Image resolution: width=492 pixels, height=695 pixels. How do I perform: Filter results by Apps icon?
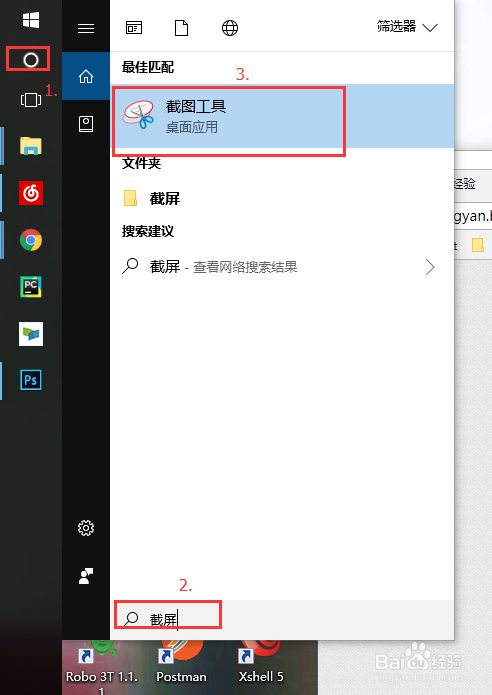pos(133,28)
